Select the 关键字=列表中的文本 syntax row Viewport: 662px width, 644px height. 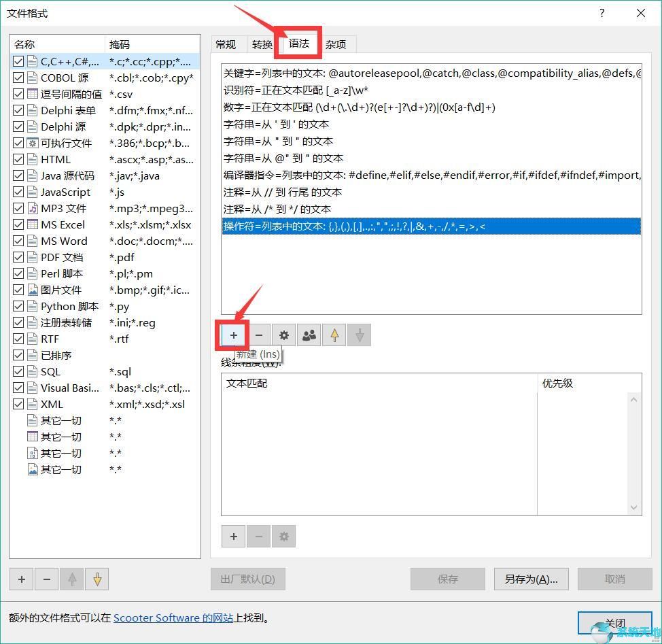coord(432,73)
